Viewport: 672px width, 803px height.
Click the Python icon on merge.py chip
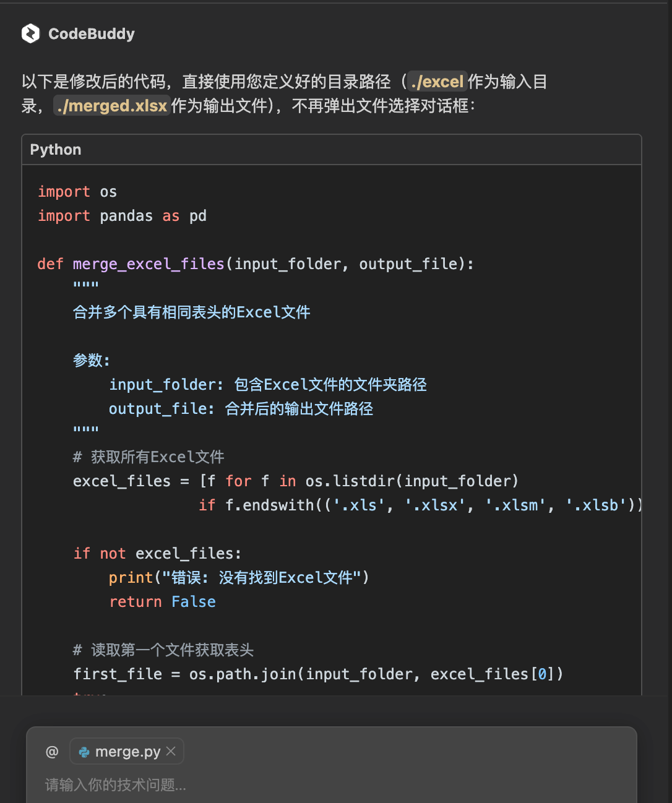click(x=83, y=752)
